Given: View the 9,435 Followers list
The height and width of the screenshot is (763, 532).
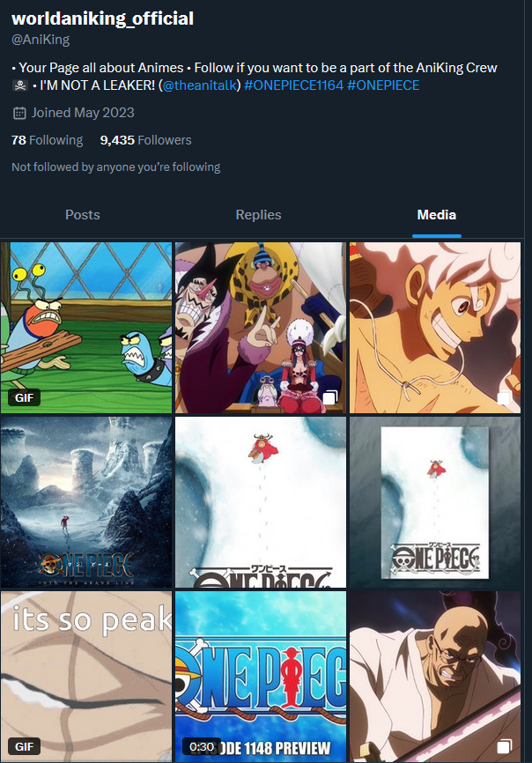Looking at the screenshot, I should coord(145,140).
